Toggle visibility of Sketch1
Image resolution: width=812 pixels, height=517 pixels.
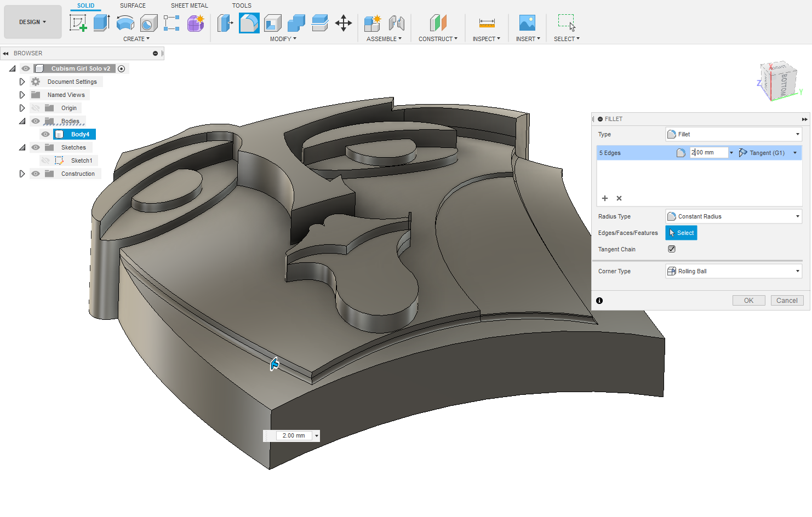tap(45, 160)
